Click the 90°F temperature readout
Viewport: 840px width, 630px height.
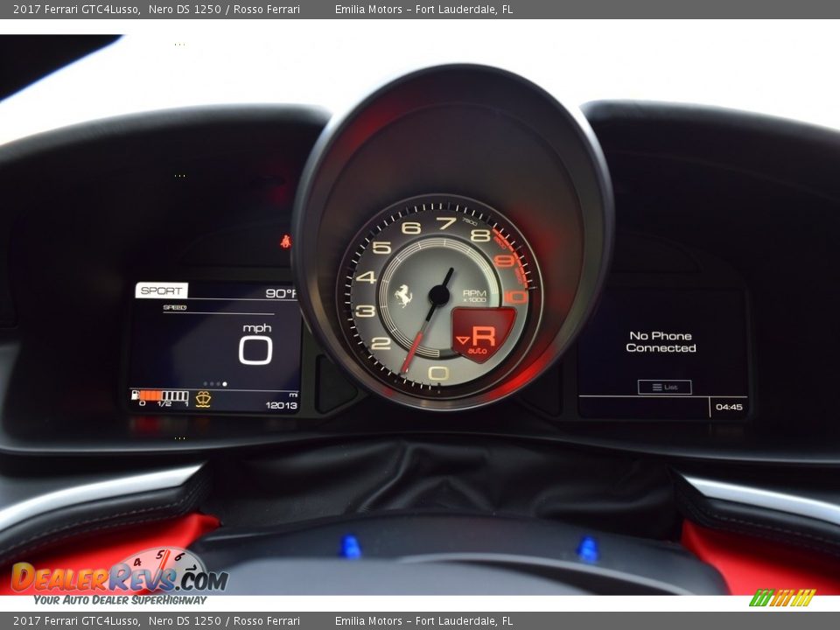[x=281, y=293]
